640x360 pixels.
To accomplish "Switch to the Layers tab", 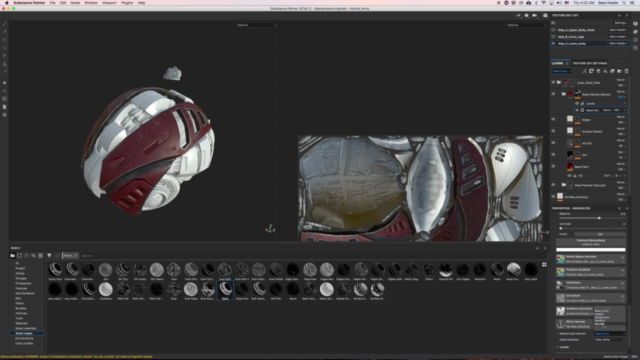I will click(x=557, y=63).
